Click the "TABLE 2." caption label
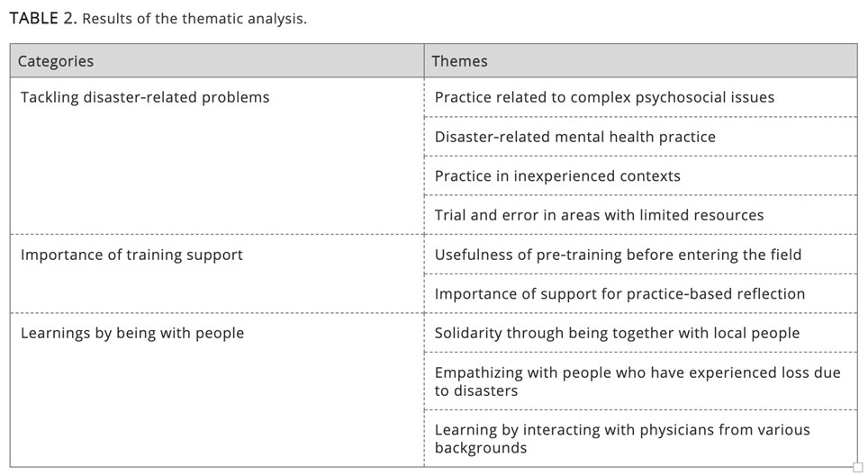 (x=42, y=19)
